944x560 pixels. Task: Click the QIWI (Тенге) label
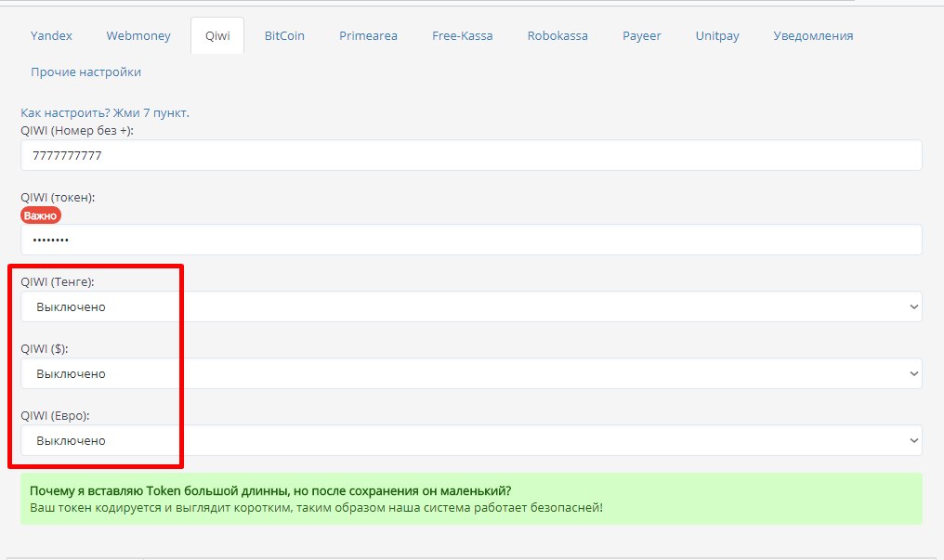click(x=58, y=282)
